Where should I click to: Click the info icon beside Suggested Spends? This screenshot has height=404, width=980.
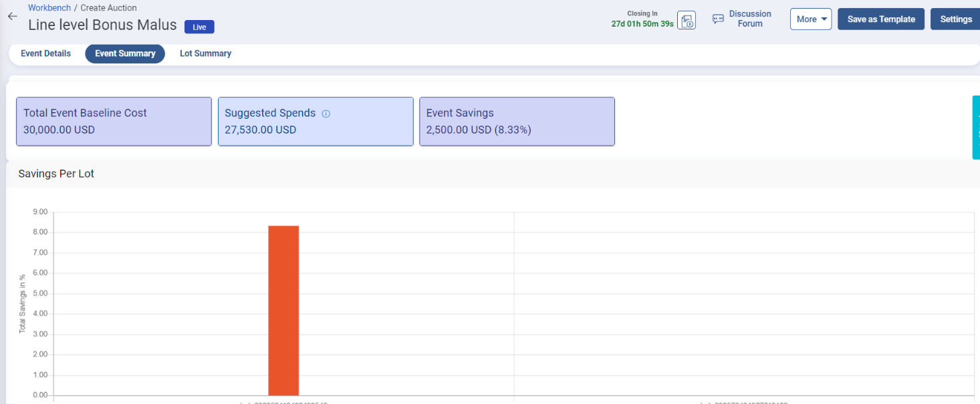[x=326, y=114]
